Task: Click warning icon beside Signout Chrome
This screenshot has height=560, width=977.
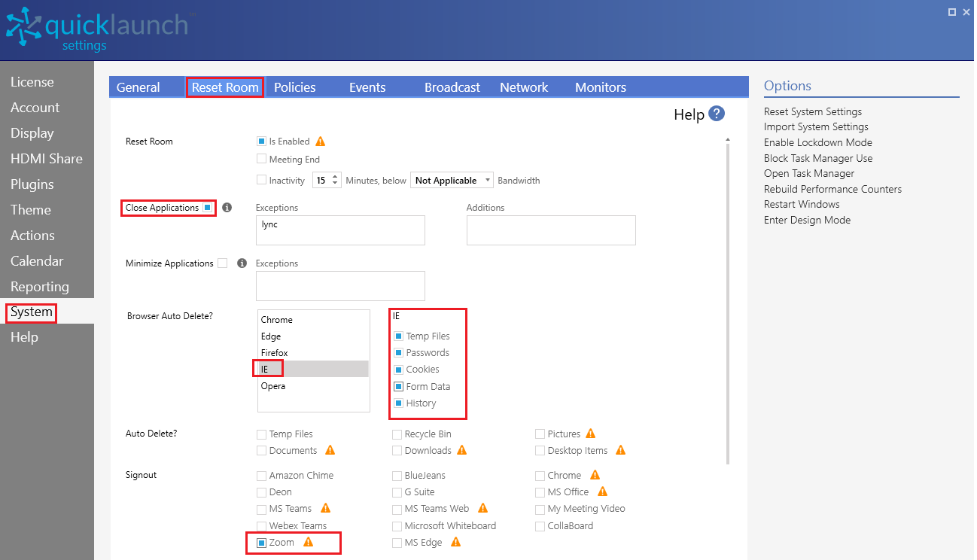Action: [x=595, y=475]
